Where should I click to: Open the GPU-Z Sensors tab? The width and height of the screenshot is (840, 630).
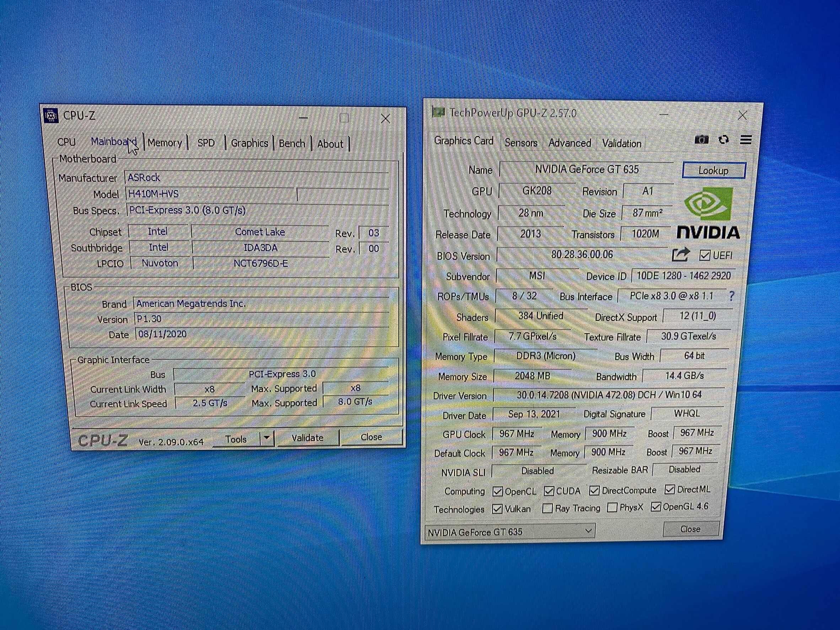521,143
